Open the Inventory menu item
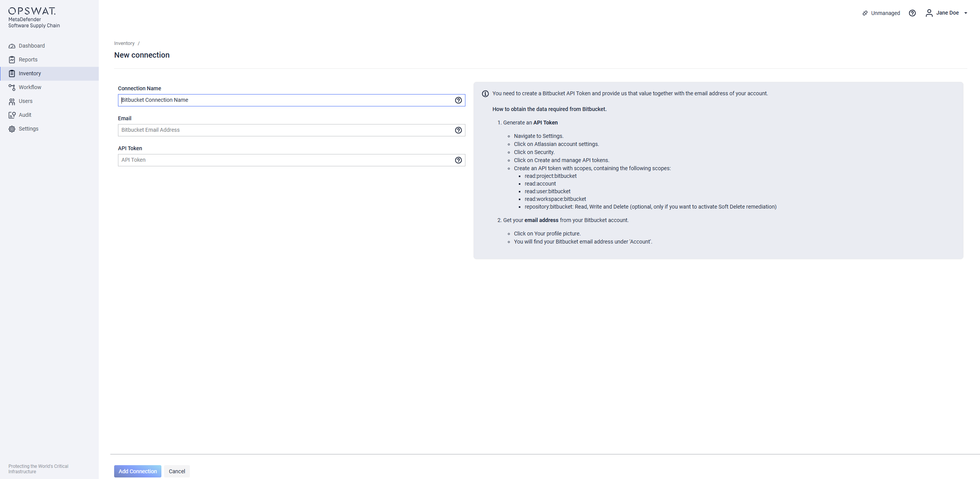980x479 pixels. click(x=30, y=74)
